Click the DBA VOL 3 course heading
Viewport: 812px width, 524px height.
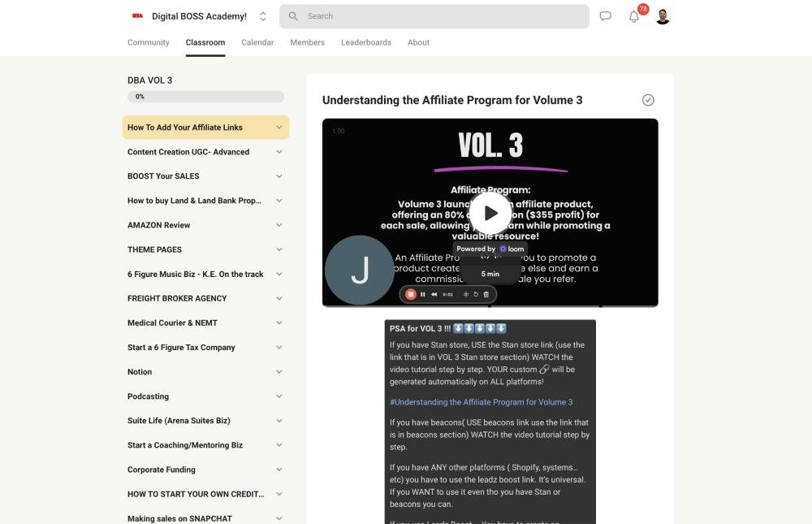[149, 80]
